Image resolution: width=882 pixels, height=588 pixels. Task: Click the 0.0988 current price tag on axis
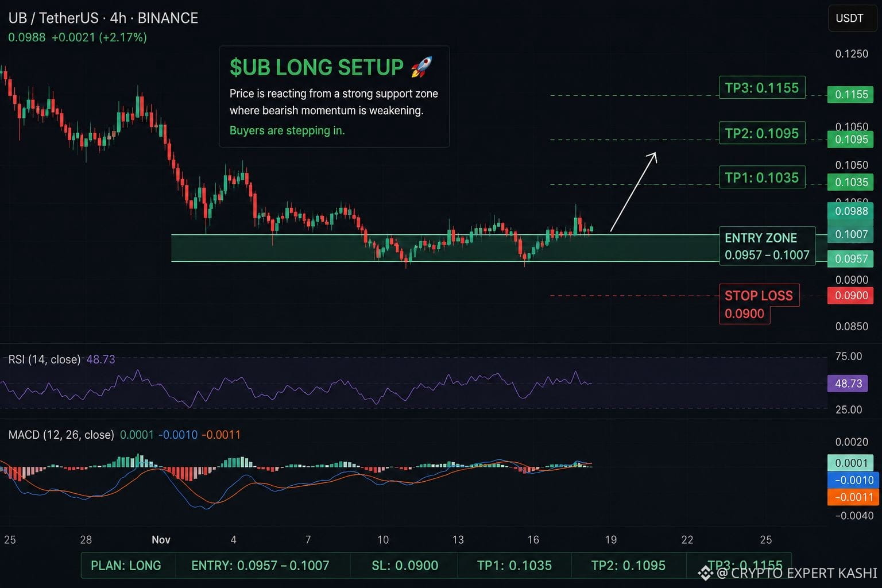click(850, 211)
